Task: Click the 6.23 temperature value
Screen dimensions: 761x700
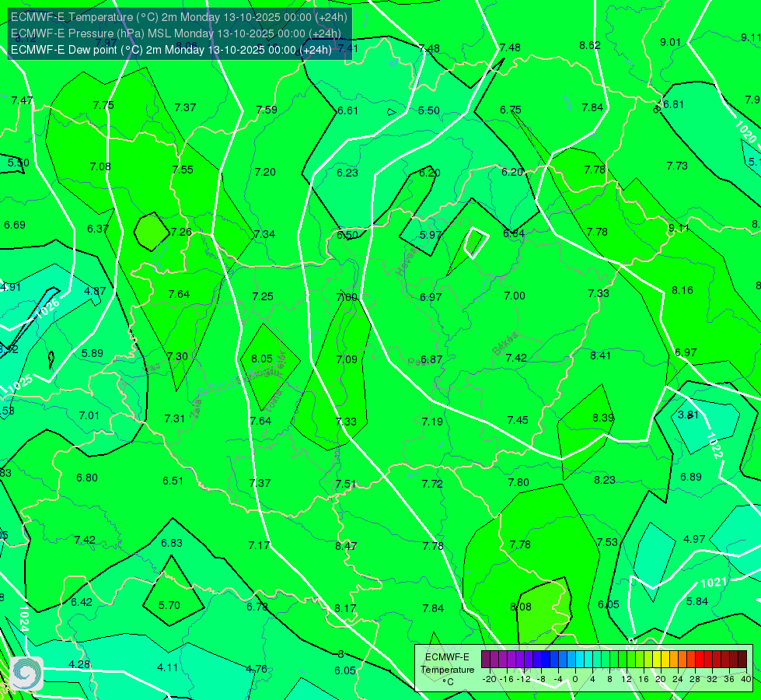Action: click(347, 173)
